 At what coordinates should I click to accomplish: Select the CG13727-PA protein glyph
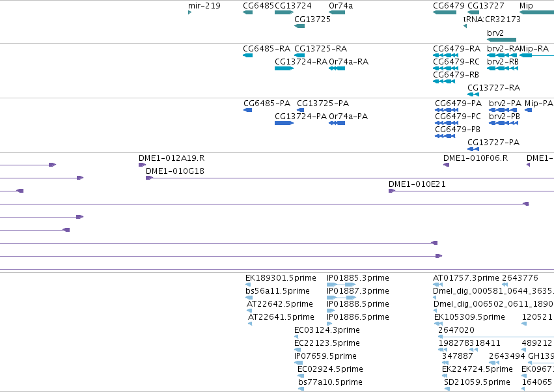coord(473,149)
